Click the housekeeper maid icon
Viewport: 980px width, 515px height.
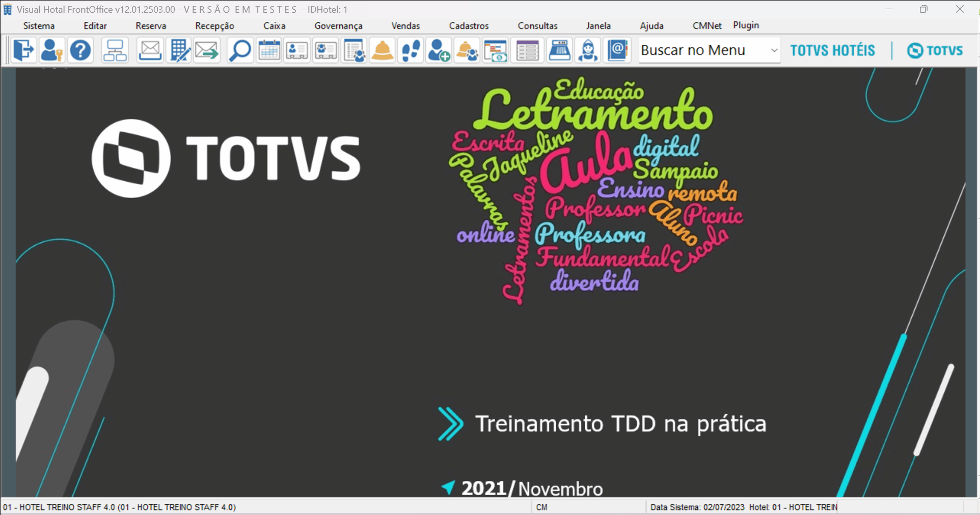pos(588,50)
